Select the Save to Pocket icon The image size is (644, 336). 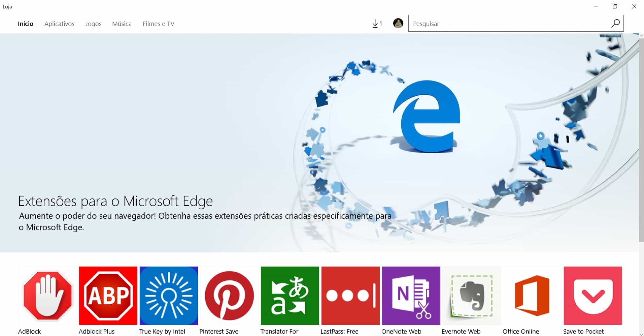pos(593,296)
